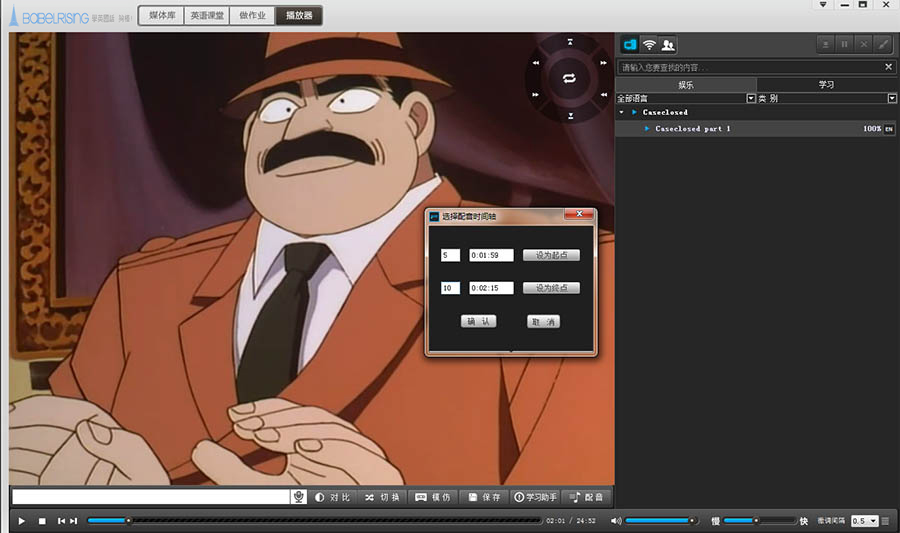Stop playback with the square stop button
Viewport: 900px width, 533px height.
[x=42, y=521]
